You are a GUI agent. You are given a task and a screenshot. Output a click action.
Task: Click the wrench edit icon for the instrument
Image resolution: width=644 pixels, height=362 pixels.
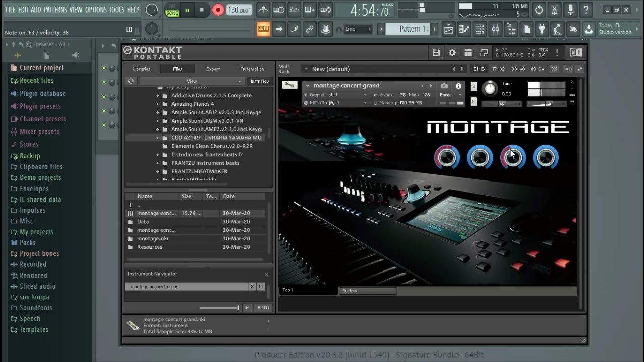289,85
